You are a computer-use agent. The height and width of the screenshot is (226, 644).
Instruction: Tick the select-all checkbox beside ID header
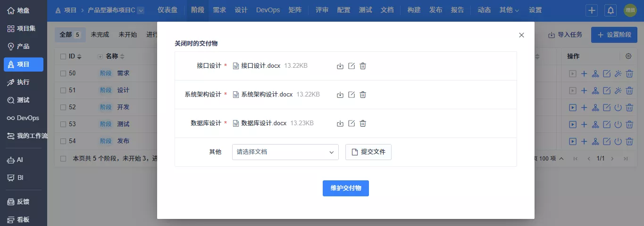tap(63, 56)
